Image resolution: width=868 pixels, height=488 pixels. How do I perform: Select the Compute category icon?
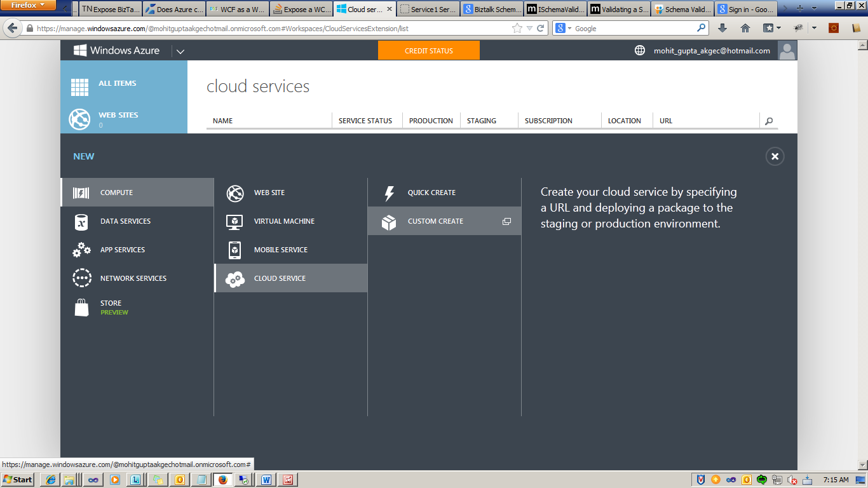(x=81, y=193)
